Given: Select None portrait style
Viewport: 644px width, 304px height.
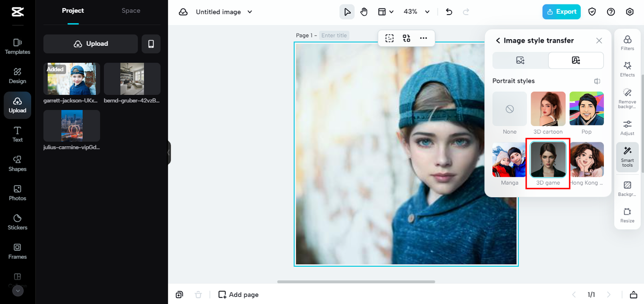Looking at the screenshot, I should [x=510, y=114].
